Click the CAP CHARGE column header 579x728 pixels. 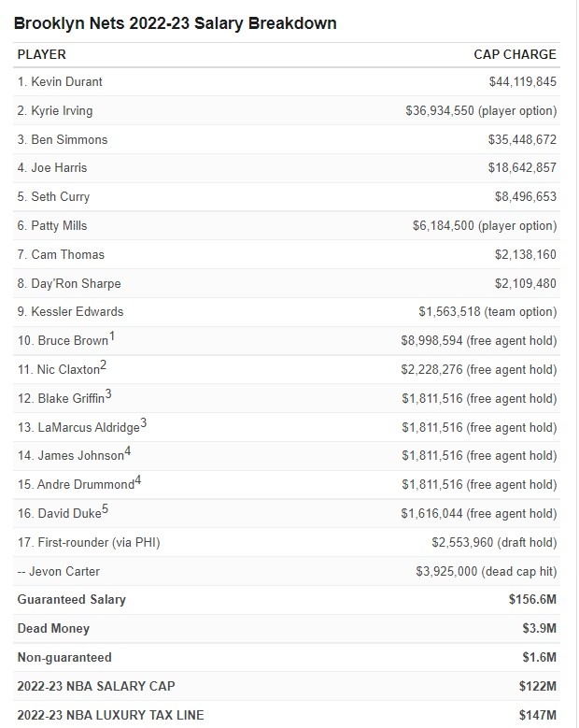(x=515, y=55)
